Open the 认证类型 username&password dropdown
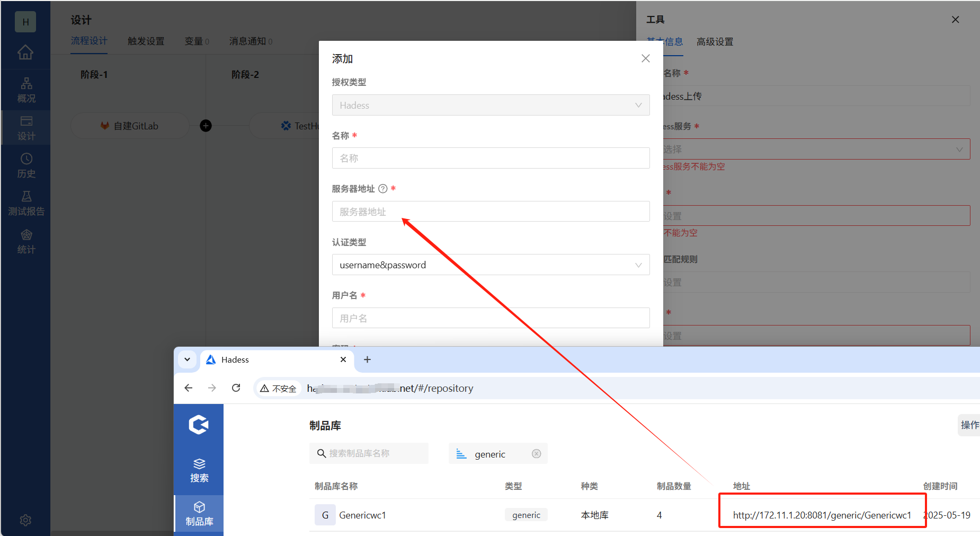This screenshot has width=980, height=536. pyautogui.click(x=491, y=265)
